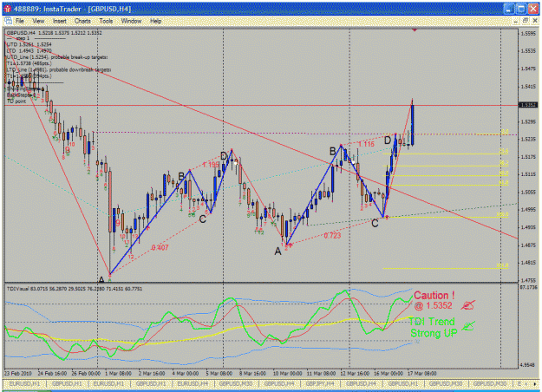Click the '23 Feb 2010' date axis label

pyautogui.click(x=17, y=373)
